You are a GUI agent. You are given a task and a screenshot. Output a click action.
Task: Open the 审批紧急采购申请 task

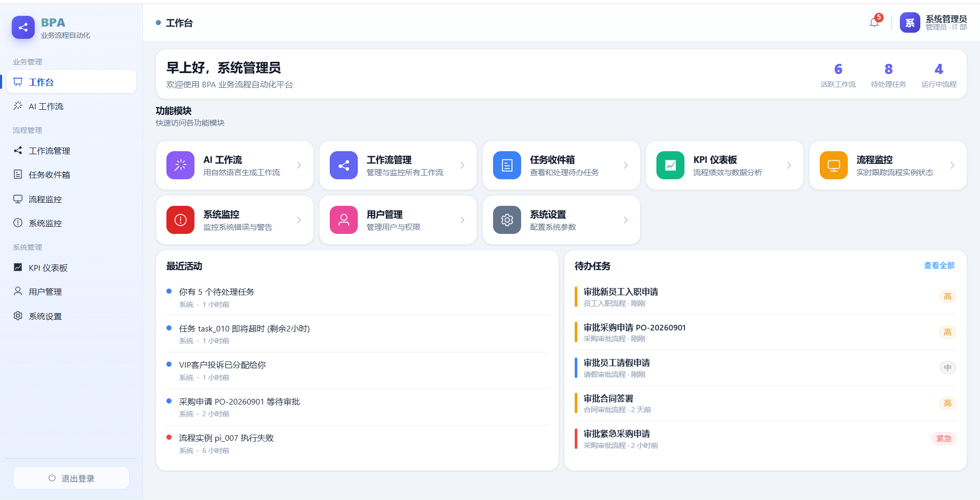[766, 439]
